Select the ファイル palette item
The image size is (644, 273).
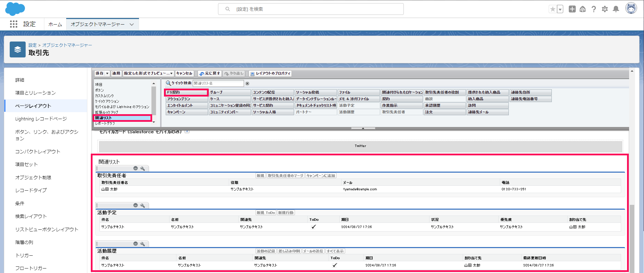click(x=359, y=92)
